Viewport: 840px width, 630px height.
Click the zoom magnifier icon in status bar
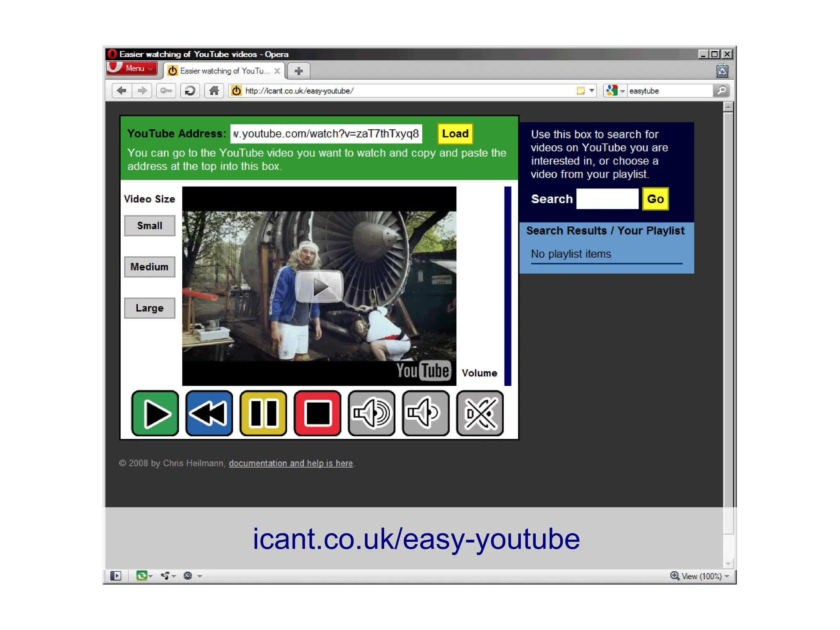(675, 576)
